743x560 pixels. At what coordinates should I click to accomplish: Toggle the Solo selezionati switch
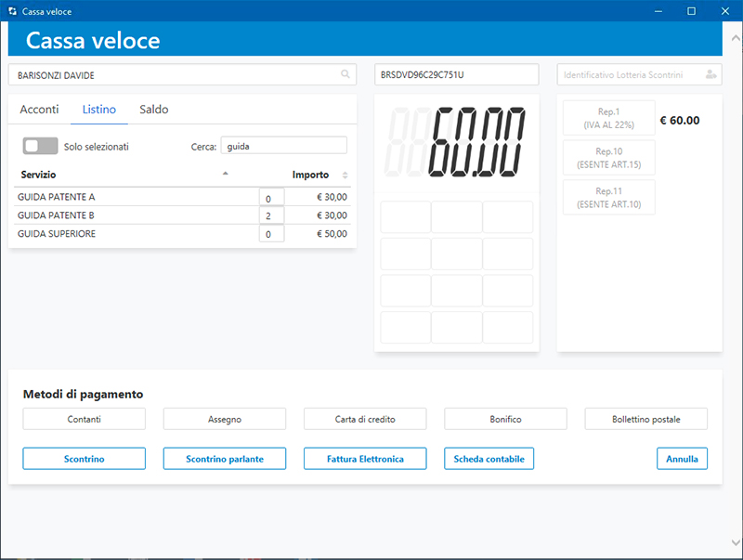41,147
